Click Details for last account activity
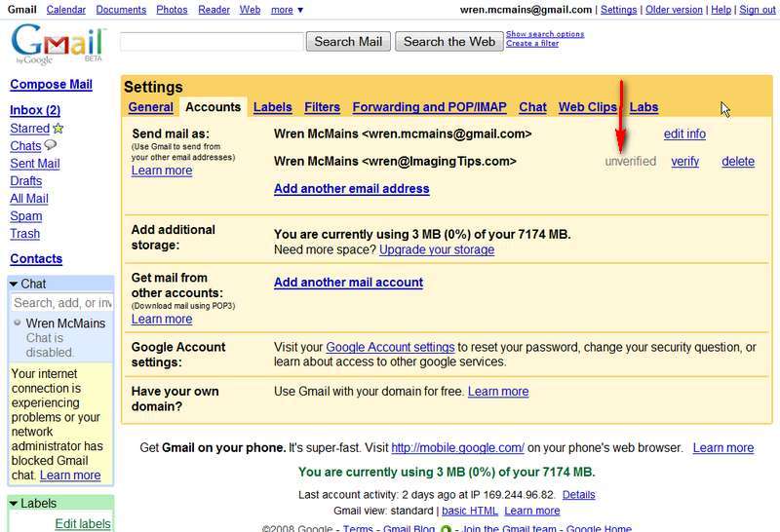Viewport: 780px width, 532px height. (578, 495)
